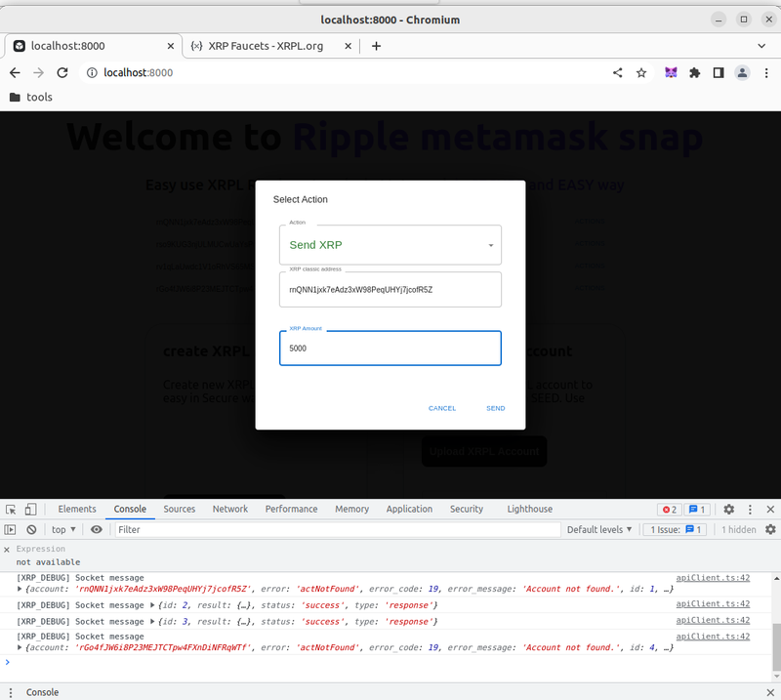
Task: View site information icon in address bar
Action: tap(92, 73)
